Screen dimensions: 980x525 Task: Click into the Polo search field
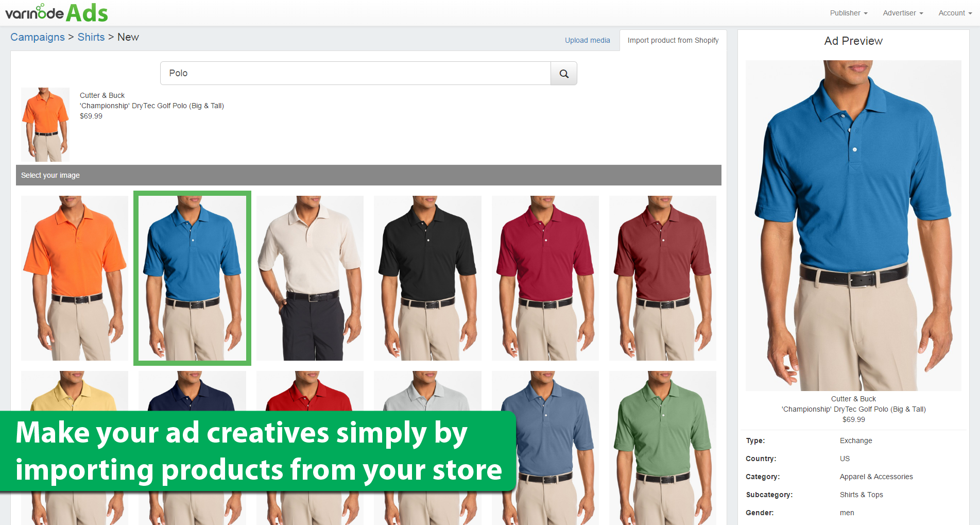tap(355, 73)
